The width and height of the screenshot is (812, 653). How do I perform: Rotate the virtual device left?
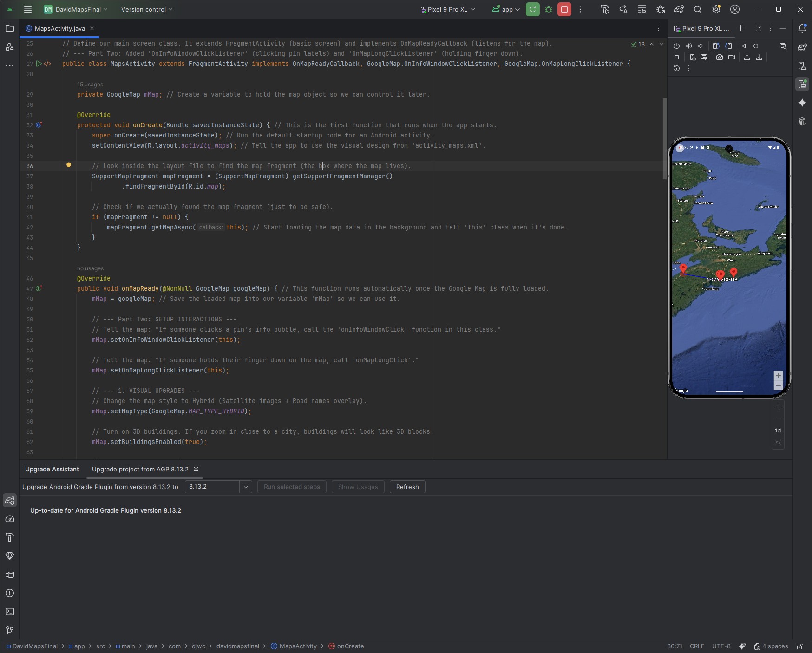[716, 46]
